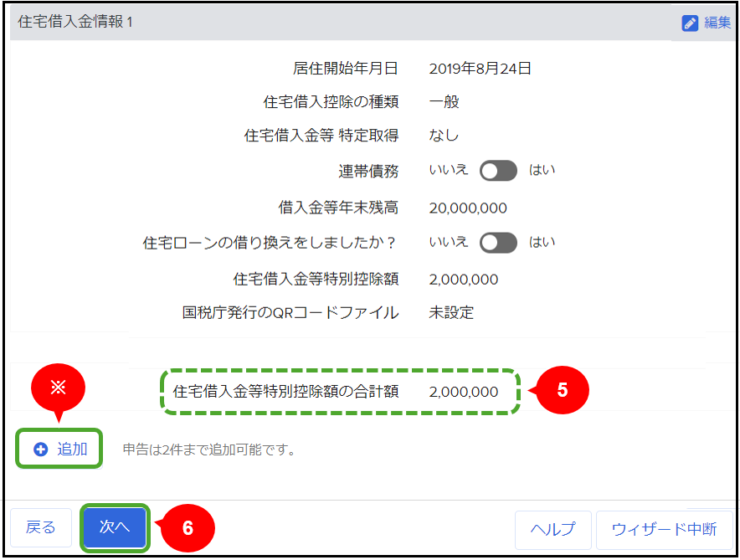Click the 追加 button
The height and width of the screenshot is (560, 740).
tap(59, 449)
